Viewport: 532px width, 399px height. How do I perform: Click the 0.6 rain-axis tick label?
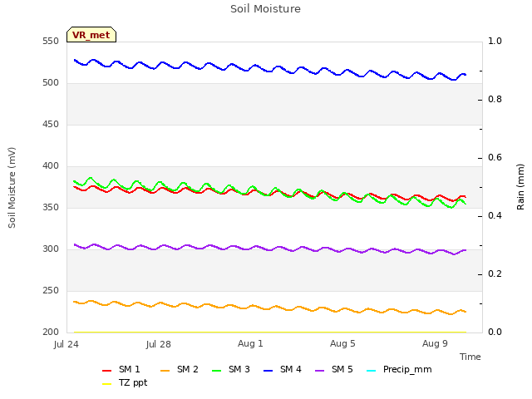click(x=495, y=158)
